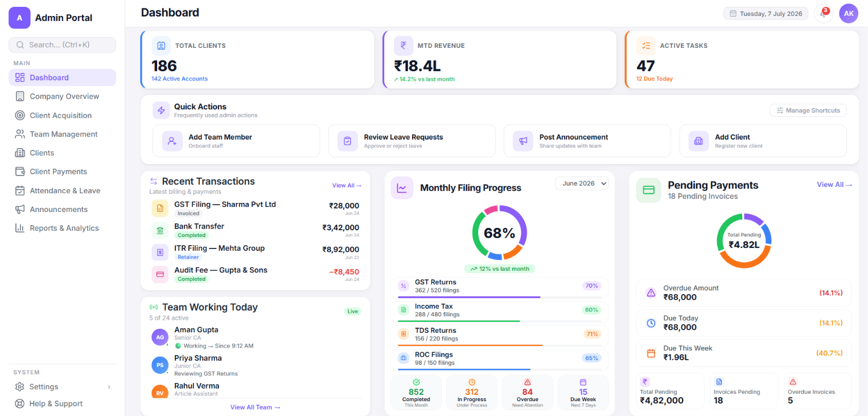Screen dimensions: 868x416
Task: Click the Total Clients card icon
Action: tap(161, 46)
